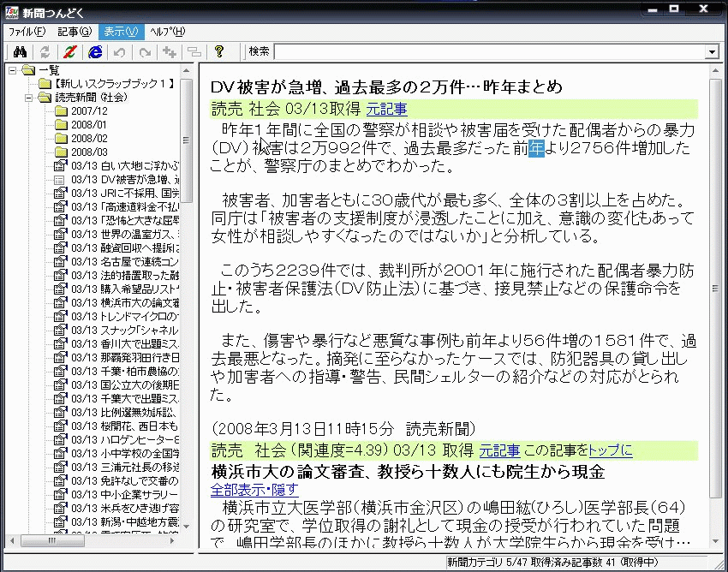The image size is (728, 572).
Task: Click article icon beside トレンドマイクロの
Action: [60, 316]
